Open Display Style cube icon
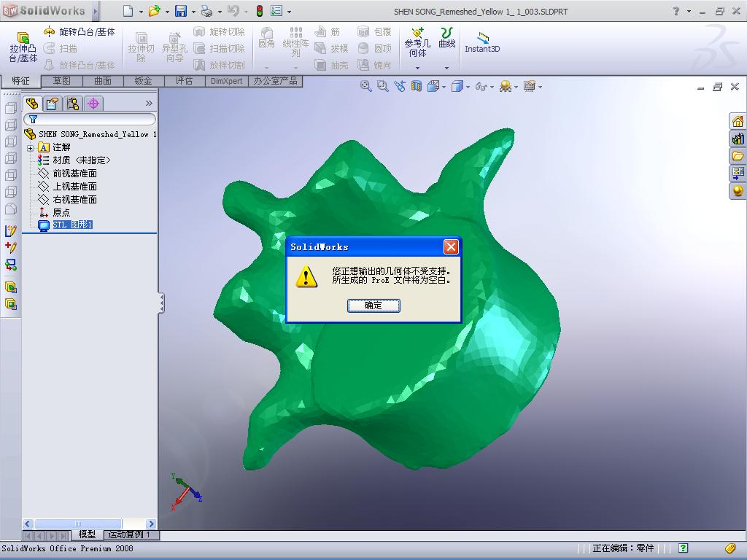 point(457,86)
